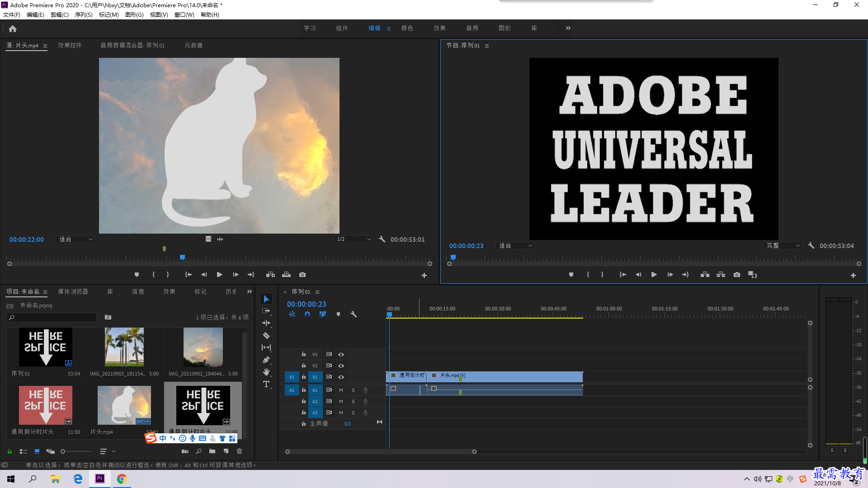The image size is (868, 488).
Task: Toggle sync lock on track A3
Action: pos(329,413)
